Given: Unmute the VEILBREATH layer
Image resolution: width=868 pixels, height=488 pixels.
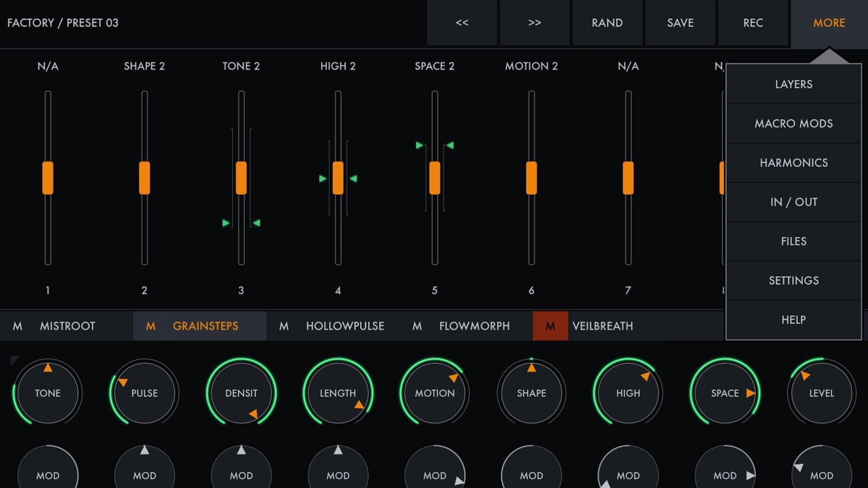Looking at the screenshot, I should (550, 326).
